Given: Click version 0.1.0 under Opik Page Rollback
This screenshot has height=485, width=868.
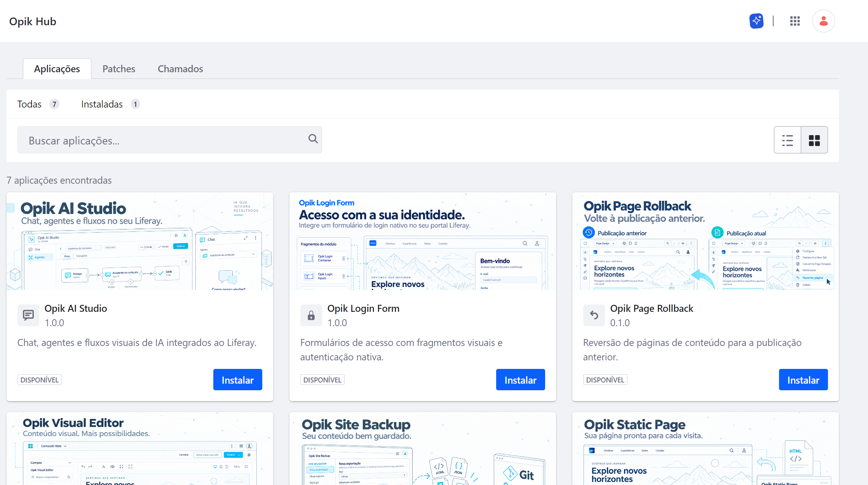Looking at the screenshot, I should 620,323.
